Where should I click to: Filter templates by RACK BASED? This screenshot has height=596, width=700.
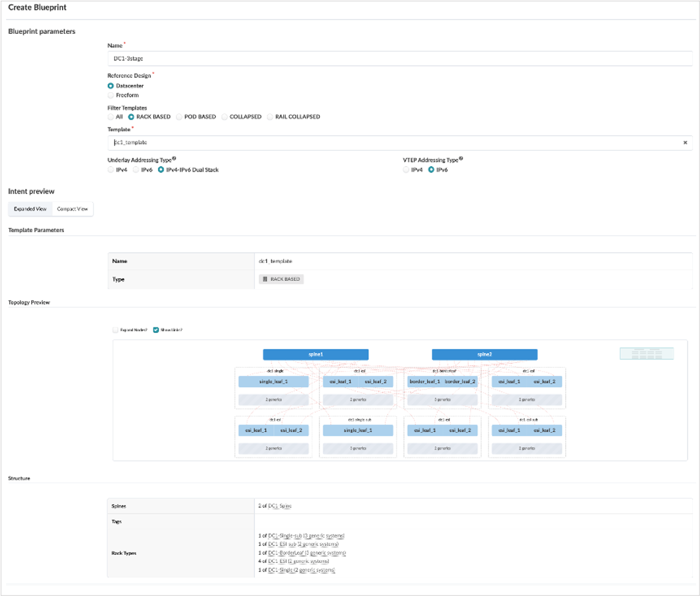[131, 117]
